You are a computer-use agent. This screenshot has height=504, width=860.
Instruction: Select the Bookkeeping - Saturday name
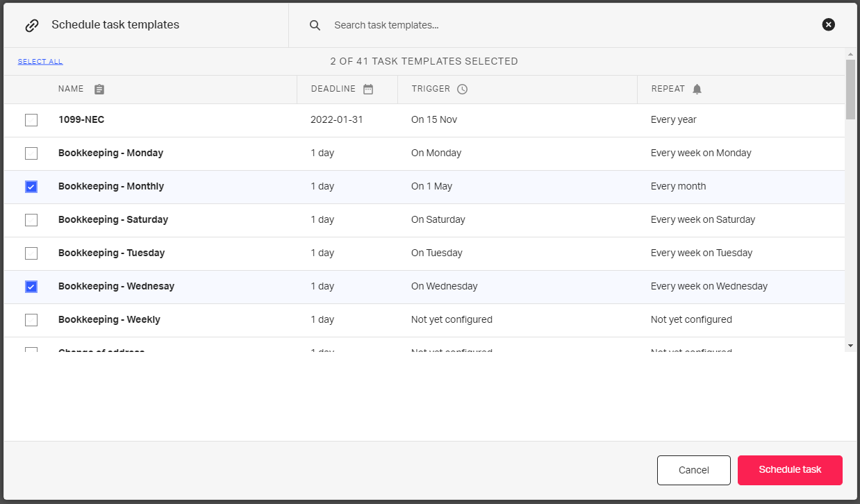[113, 219]
